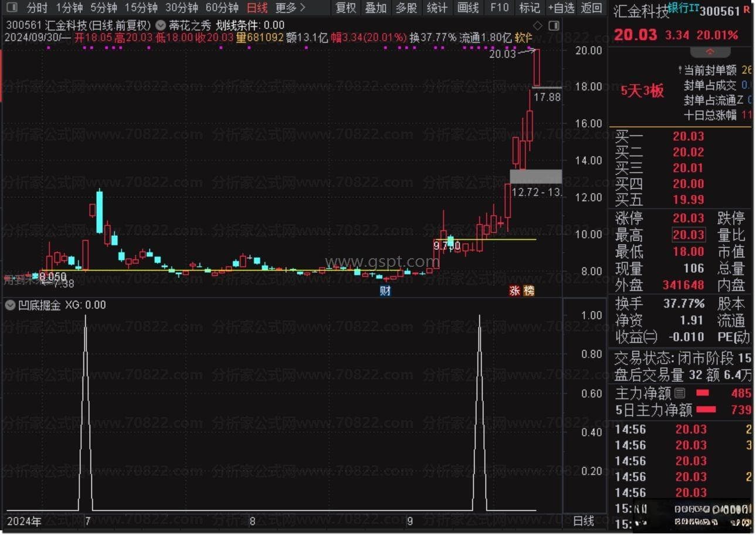The width and height of the screenshot is (756, 535).
Task: Expand the 更多 periods menu
Action: tap(290, 8)
